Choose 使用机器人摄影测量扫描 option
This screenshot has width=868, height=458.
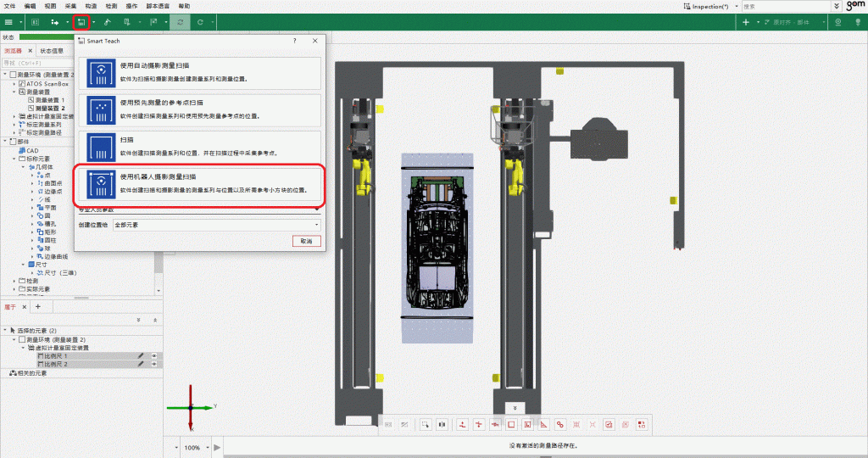(x=200, y=184)
